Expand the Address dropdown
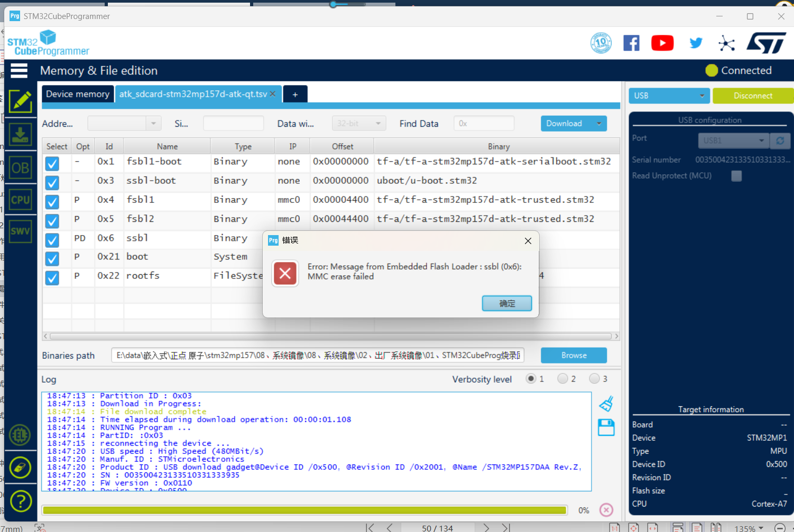This screenshot has height=532, width=794. tap(153, 124)
